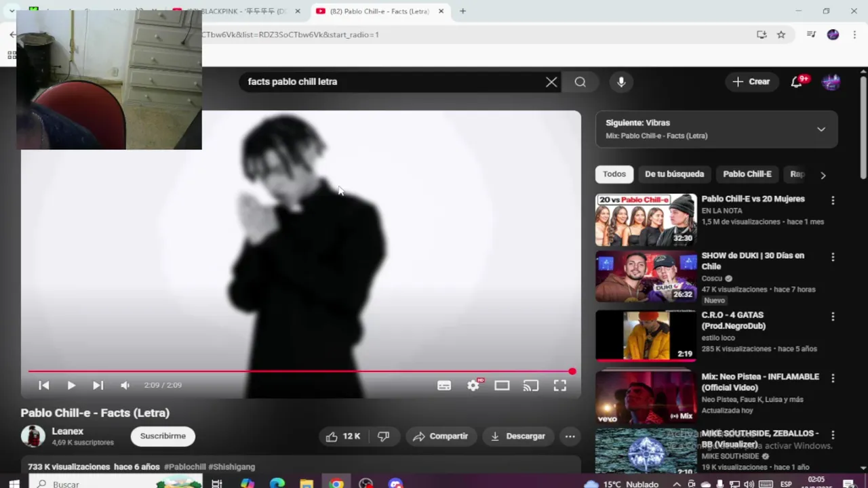The width and height of the screenshot is (868, 488).
Task: Dislike the video
Action: pos(384,436)
